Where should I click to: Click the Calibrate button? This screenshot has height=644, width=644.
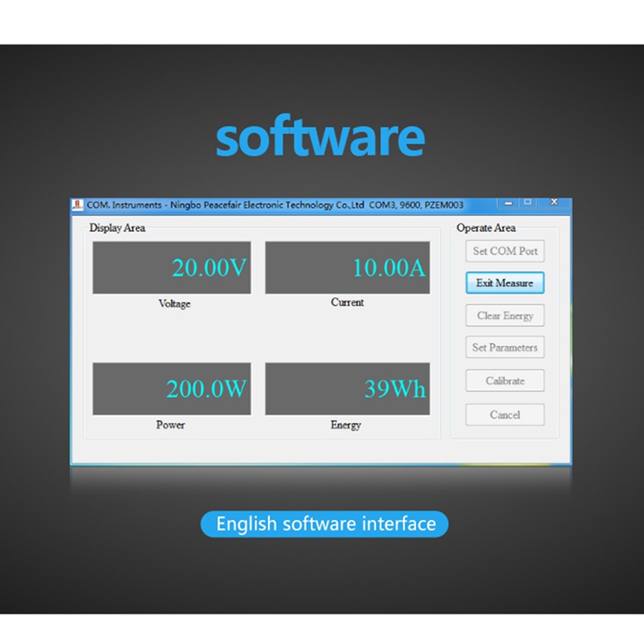(x=505, y=381)
